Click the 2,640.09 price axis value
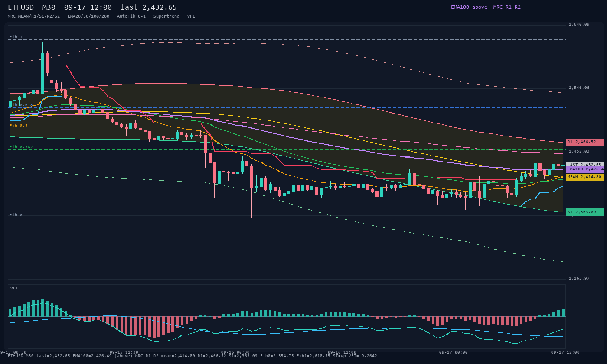This screenshot has height=364, width=607. 579,24
